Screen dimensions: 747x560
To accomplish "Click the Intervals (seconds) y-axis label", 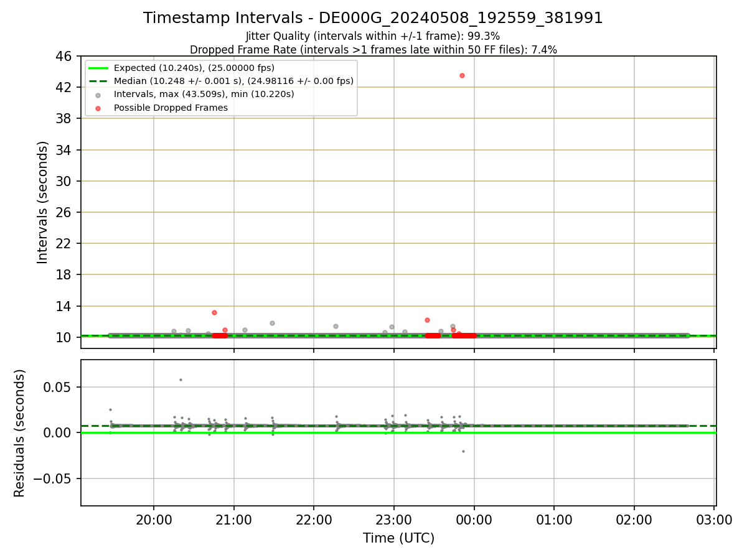I will coord(42,202).
